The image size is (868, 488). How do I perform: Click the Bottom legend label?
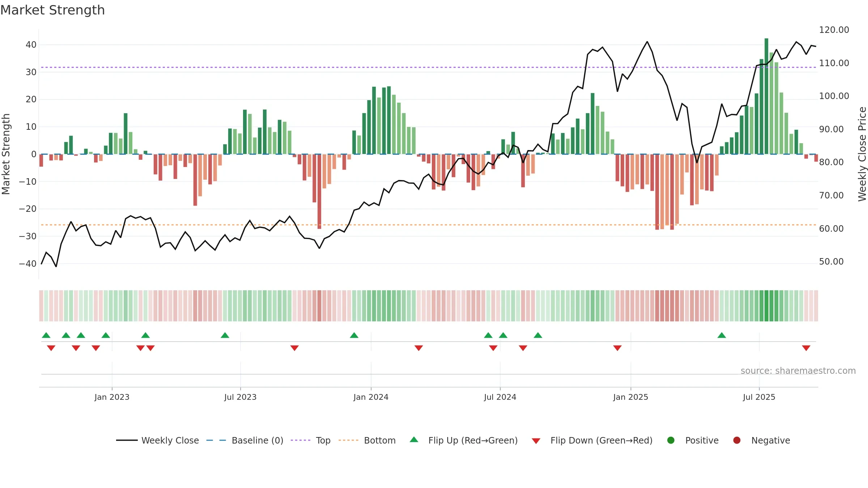click(380, 440)
